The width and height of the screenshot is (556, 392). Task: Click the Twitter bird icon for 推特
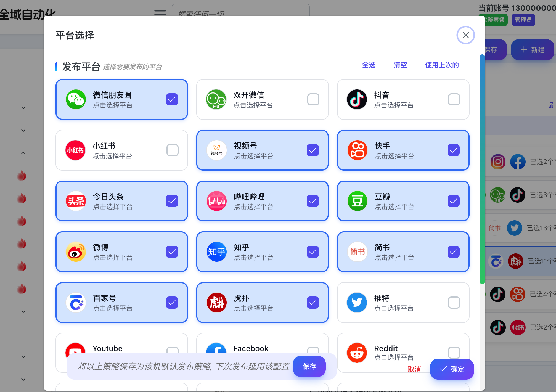pyautogui.click(x=357, y=303)
